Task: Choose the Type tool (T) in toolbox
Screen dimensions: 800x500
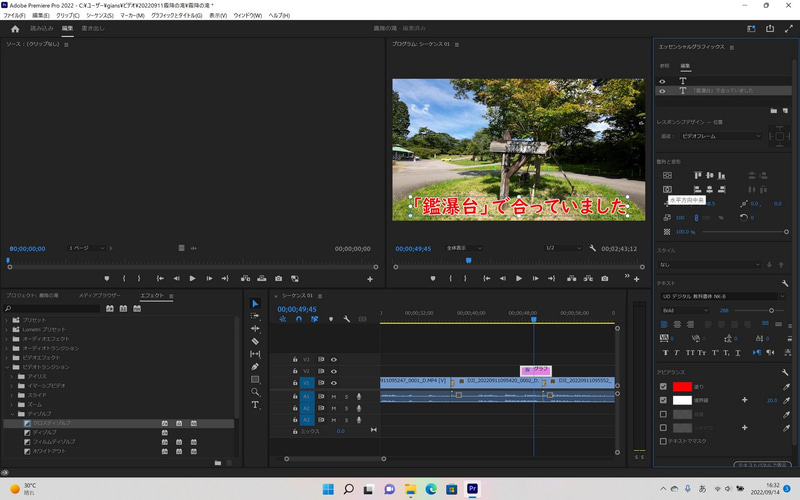Action: (x=255, y=404)
